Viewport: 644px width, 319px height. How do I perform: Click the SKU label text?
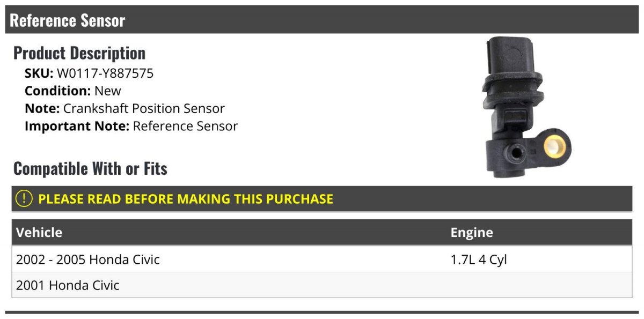point(39,73)
